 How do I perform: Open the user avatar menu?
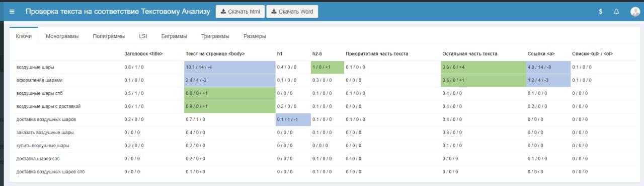tap(635, 12)
